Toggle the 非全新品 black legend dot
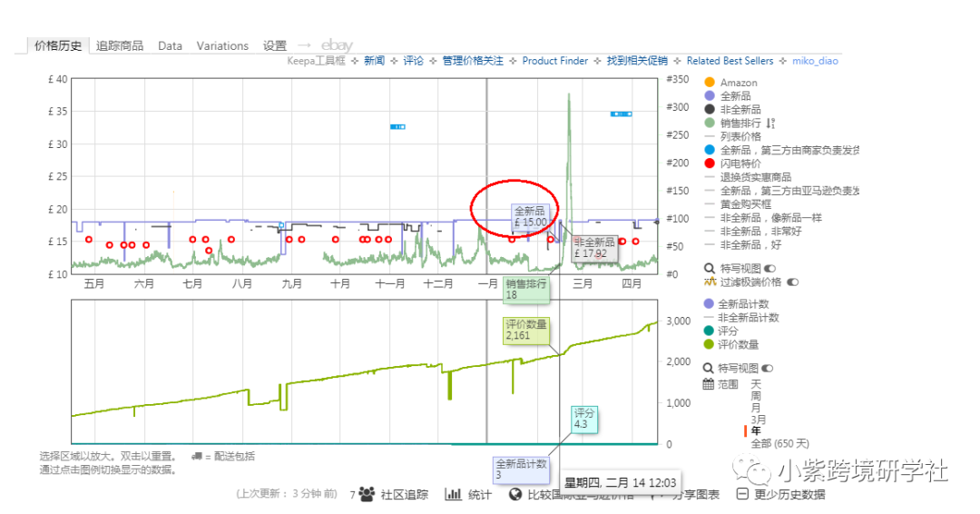This screenshot has height=514, width=980. [710, 109]
